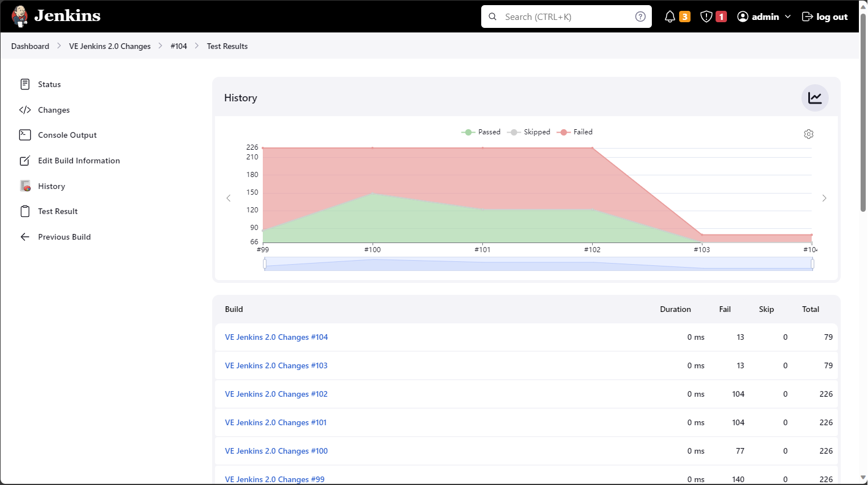
Task: Focus the Search (CTRL+K) field
Action: (x=567, y=17)
